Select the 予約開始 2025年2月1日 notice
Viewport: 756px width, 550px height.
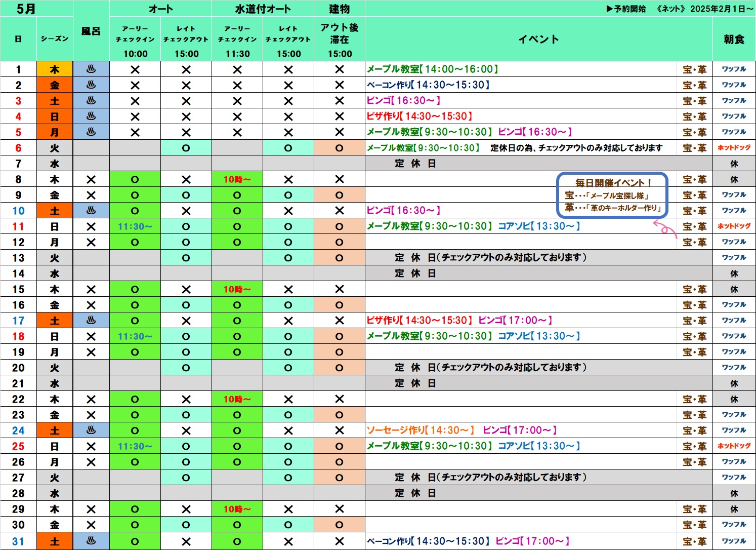coord(680,9)
